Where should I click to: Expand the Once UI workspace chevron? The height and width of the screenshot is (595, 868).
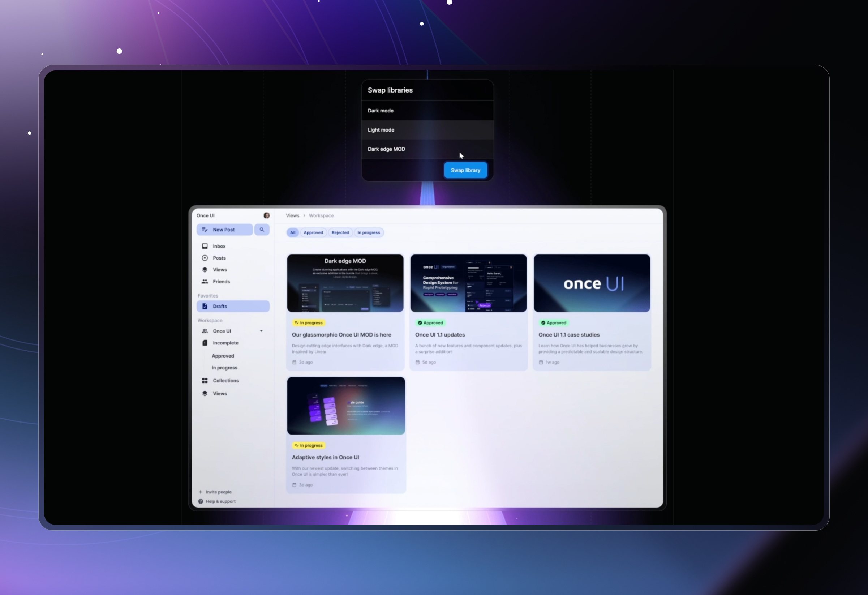click(261, 331)
